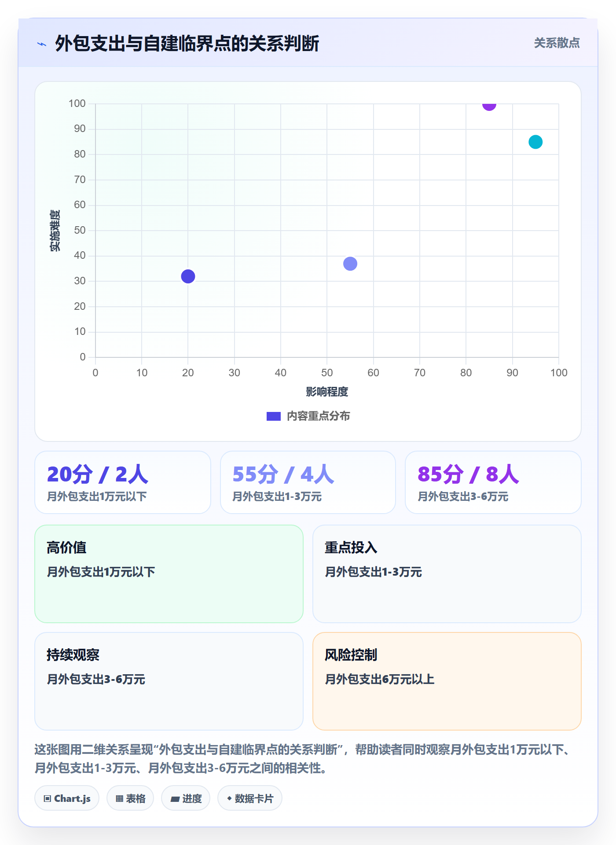
Task: Select the 风险控制 quadrant card
Action: pyautogui.click(x=447, y=681)
